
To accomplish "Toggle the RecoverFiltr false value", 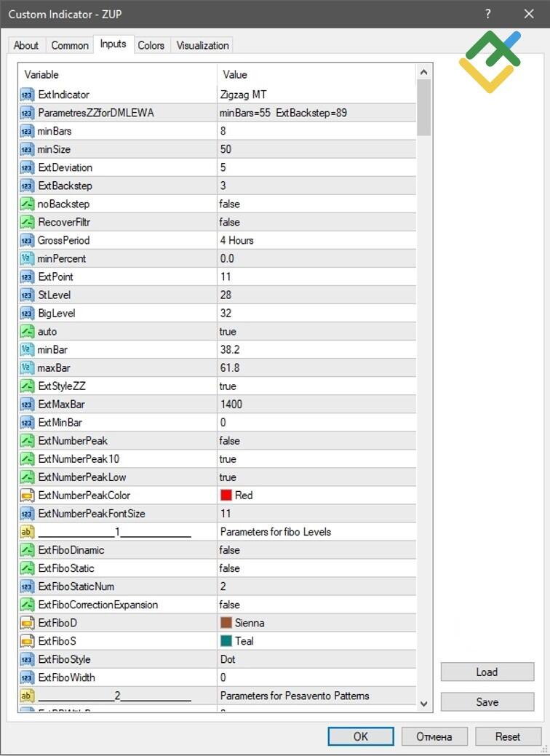I will pyautogui.click(x=230, y=222).
